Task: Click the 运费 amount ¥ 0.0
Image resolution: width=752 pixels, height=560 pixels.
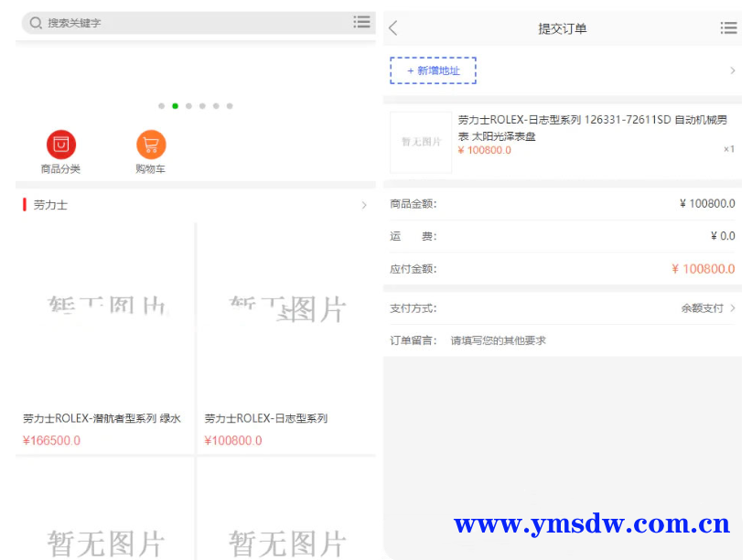Action: (x=723, y=236)
